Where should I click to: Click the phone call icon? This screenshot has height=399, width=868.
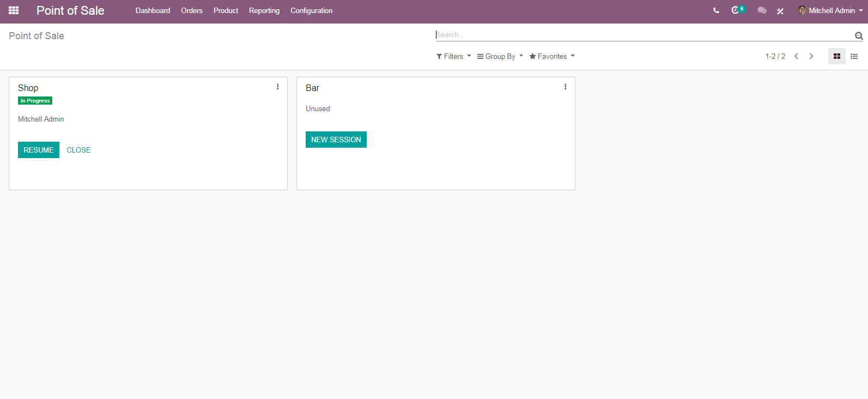pyautogui.click(x=716, y=10)
